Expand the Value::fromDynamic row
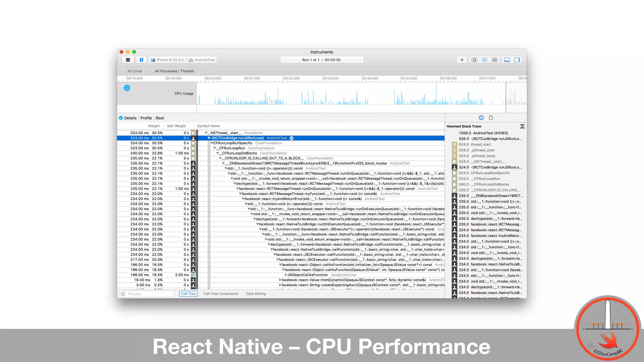Viewport: 644px width, 362px height. [x=280, y=280]
